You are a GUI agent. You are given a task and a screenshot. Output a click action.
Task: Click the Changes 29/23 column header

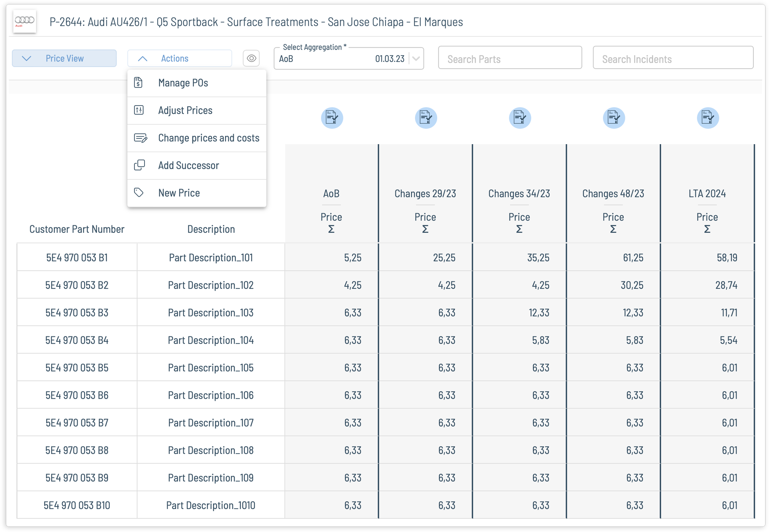tap(425, 194)
